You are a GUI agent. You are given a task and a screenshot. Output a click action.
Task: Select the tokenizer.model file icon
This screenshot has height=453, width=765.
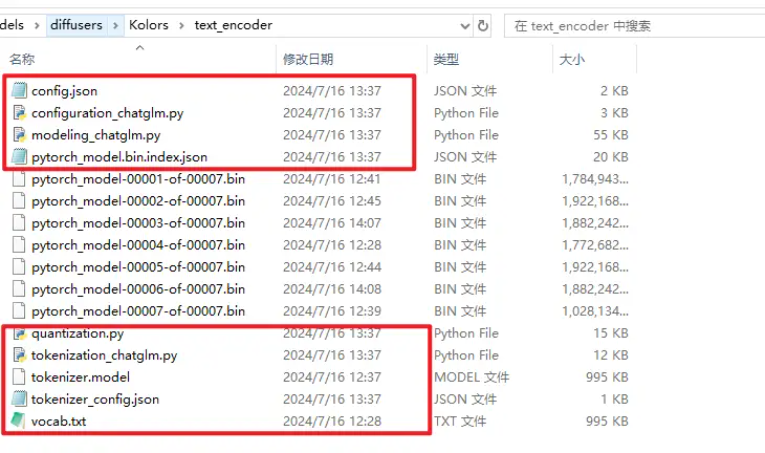tap(20, 378)
